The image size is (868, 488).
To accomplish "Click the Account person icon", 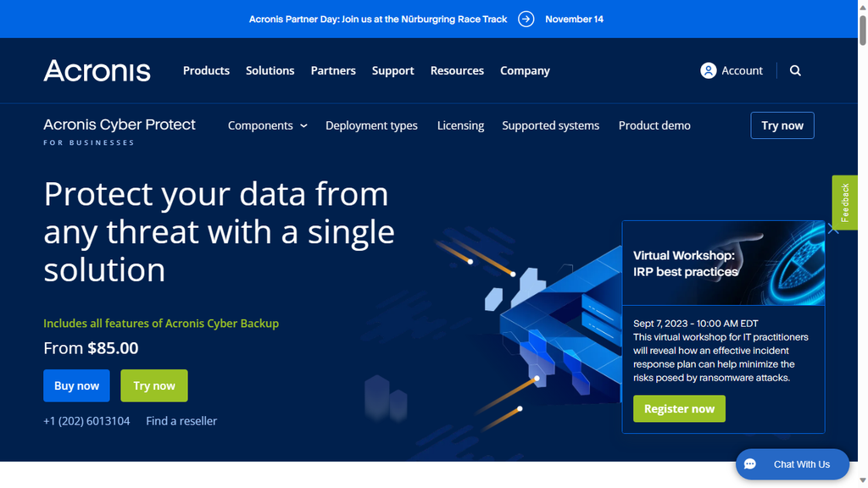I will point(708,70).
